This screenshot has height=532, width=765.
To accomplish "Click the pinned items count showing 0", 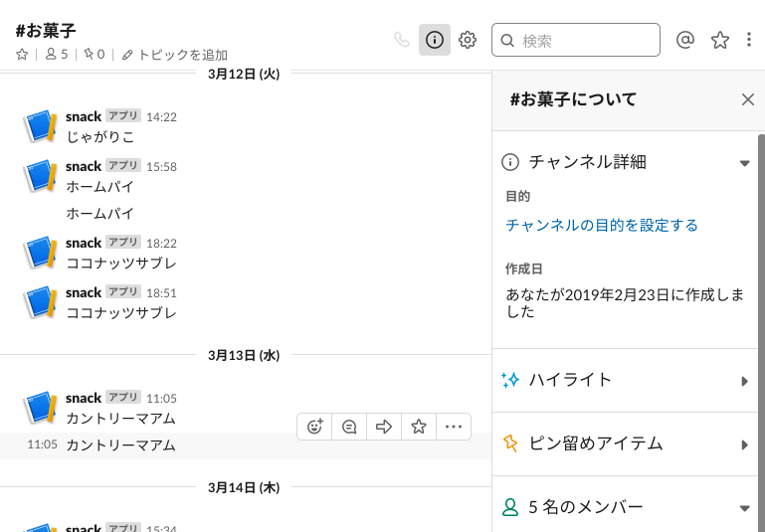I will [x=95, y=54].
